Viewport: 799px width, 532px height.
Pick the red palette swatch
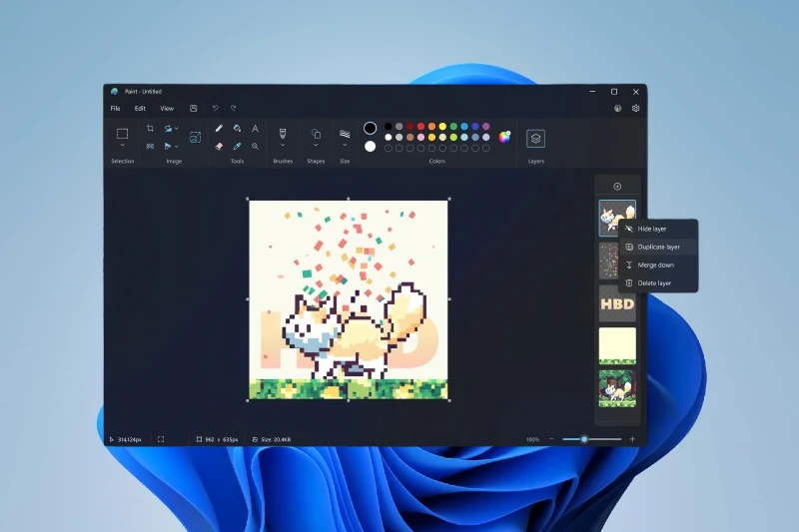pos(420,126)
